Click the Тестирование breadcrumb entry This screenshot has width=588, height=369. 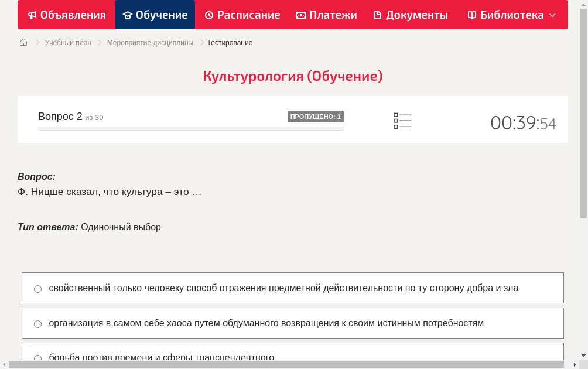point(229,42)
